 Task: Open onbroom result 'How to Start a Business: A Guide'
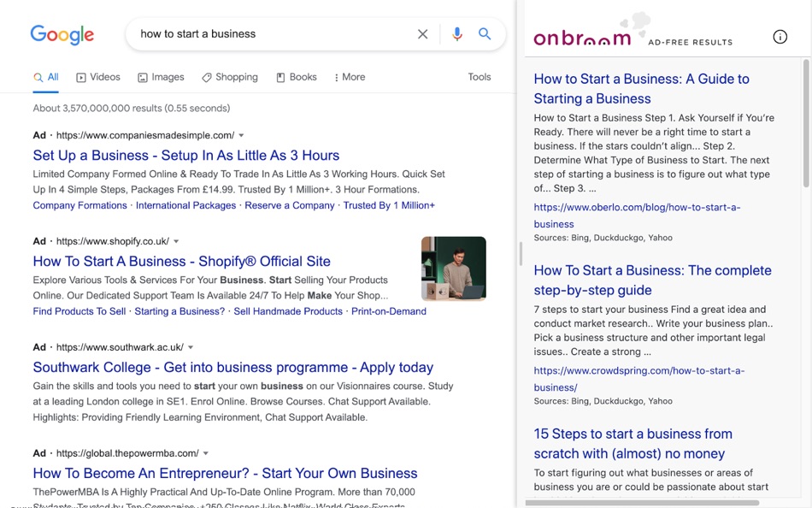click(642, 89)
